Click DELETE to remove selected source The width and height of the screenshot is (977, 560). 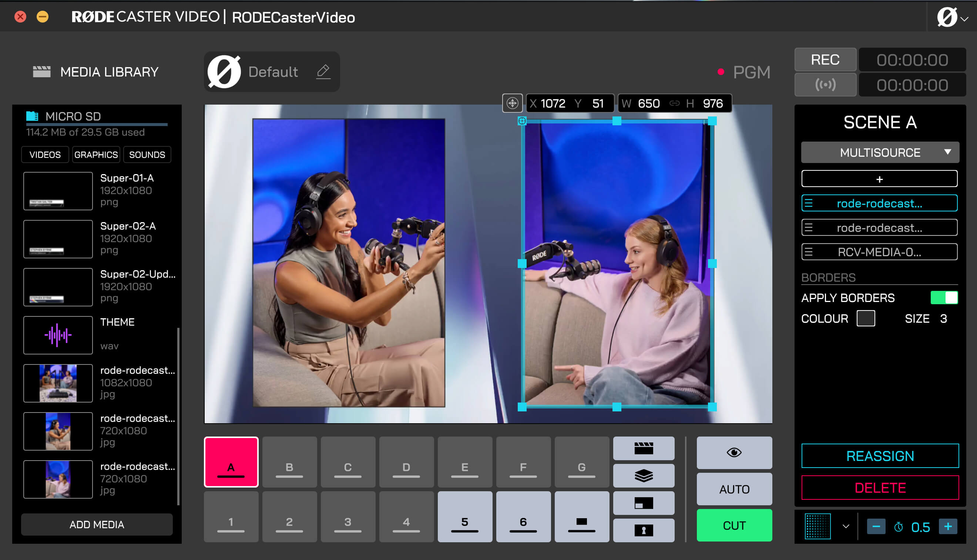pos(880,487)
